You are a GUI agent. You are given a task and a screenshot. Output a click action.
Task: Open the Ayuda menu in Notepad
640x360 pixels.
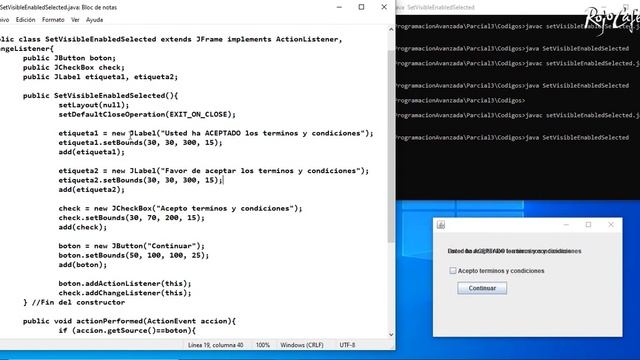point(94,20)
